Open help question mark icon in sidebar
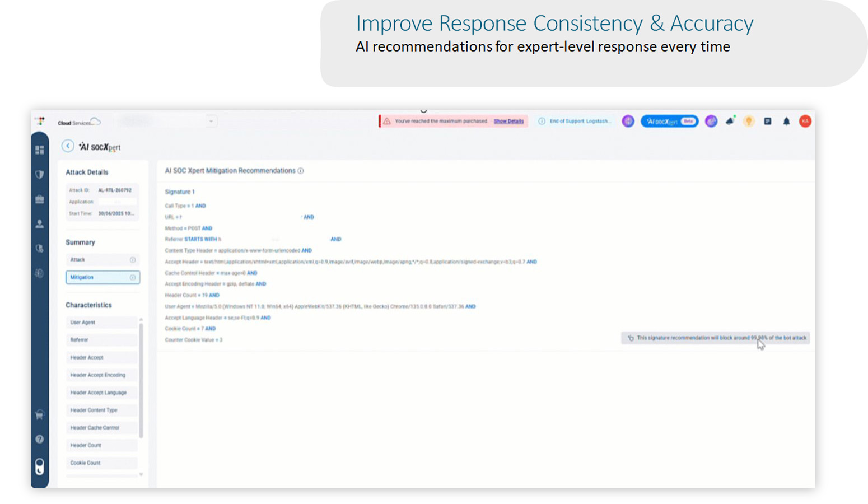Image resolution: width=868 pixels, height=504 pixels. click(40, 440)
